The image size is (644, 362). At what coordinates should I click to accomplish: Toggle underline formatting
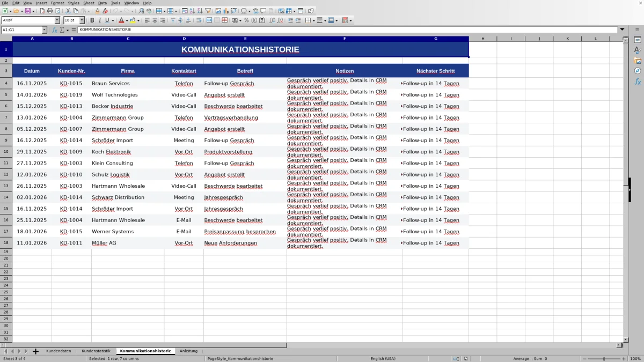[107, 20]
